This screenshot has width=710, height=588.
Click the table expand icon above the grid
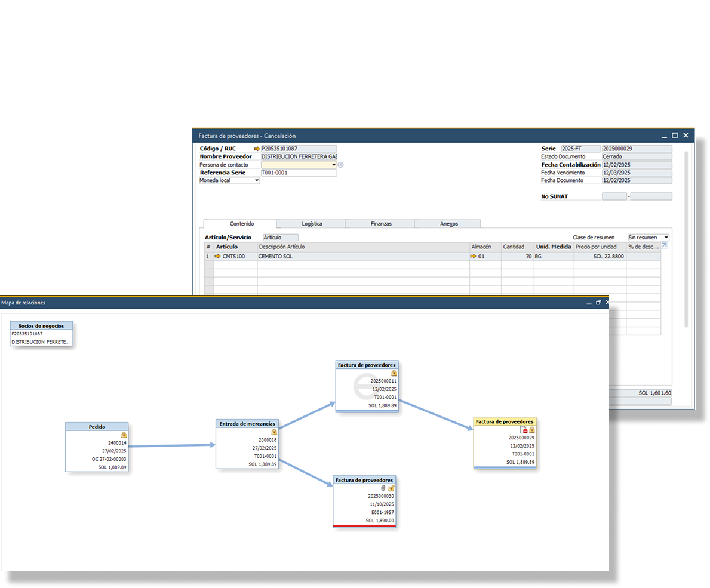coord(665,245)
